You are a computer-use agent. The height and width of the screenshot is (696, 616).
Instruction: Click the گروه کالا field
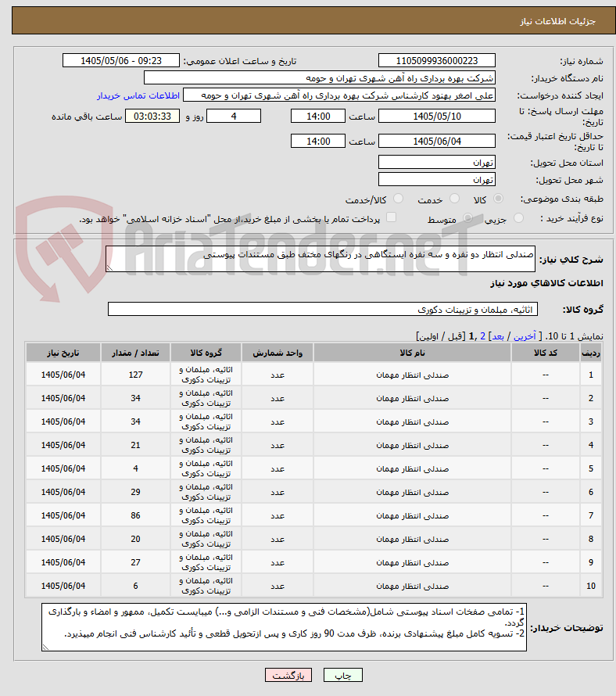pyautogui.click(x=323, y=310)
